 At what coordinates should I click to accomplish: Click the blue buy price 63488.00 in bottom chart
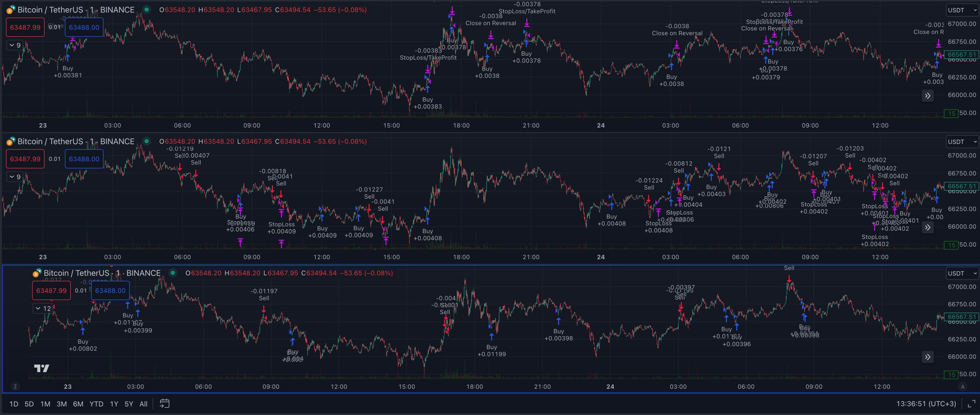tap(110, 291)
